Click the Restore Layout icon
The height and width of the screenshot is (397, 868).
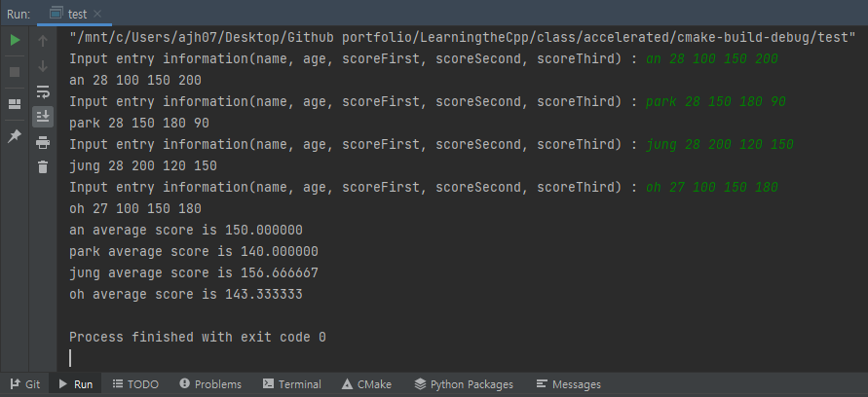click(15, 104)
